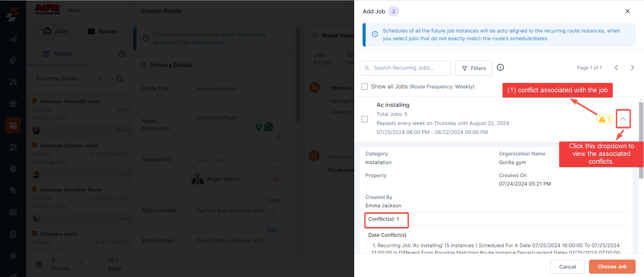This screenshot has height=277, width=644.
Task: Go to previous page of jobs
Action: [x=616, y=68]
